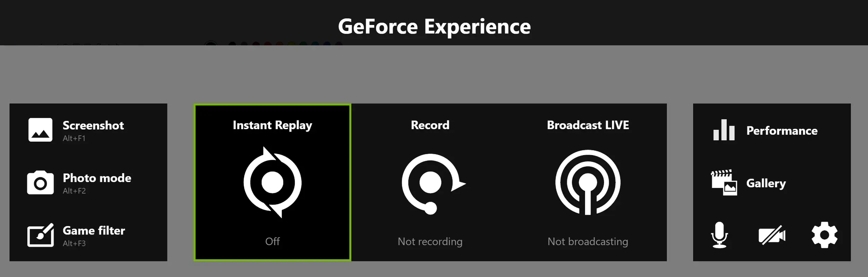Open the Gallery text label
Screen dimensions: 868x277
point(766,183)
